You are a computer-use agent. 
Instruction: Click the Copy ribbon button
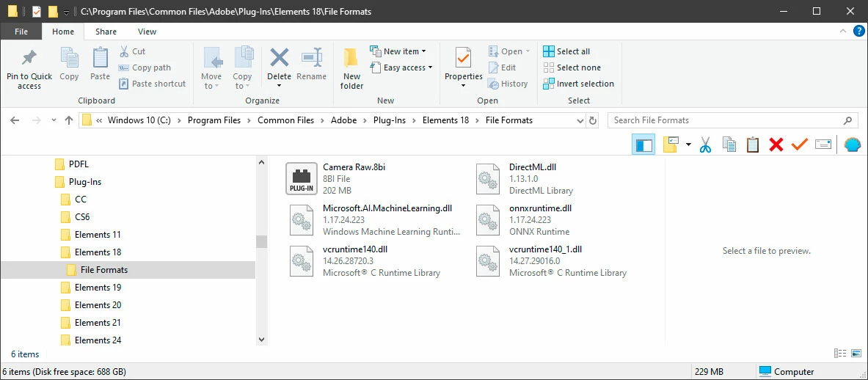point(69,65)
